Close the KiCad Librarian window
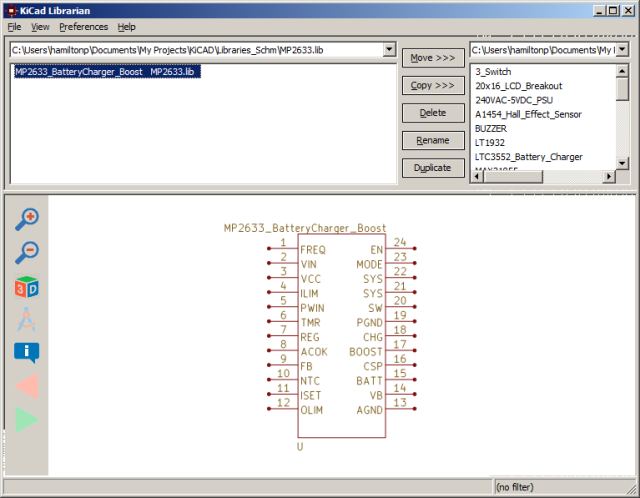Viewport: 640px width, 498px height. [628, 11]
